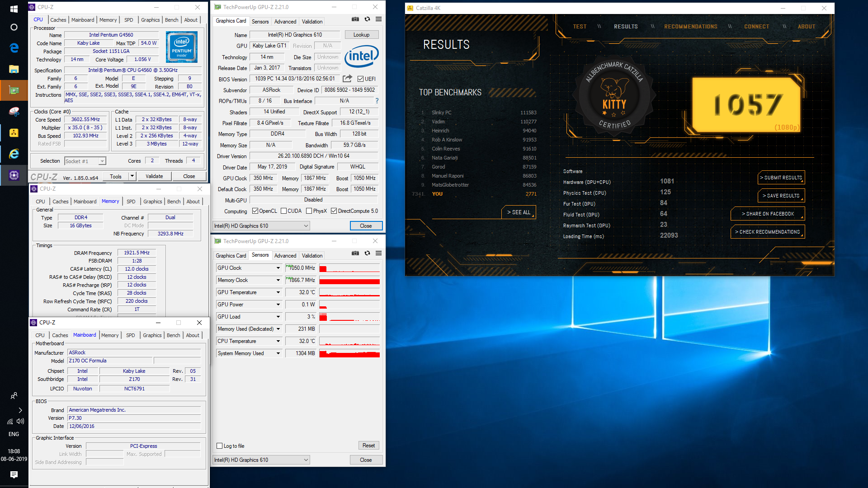Image resolution: width=868 pixels, height=488 pixels.
Task: Select the CPU-Z taskbar icon
Action: [x=14, y=175]
